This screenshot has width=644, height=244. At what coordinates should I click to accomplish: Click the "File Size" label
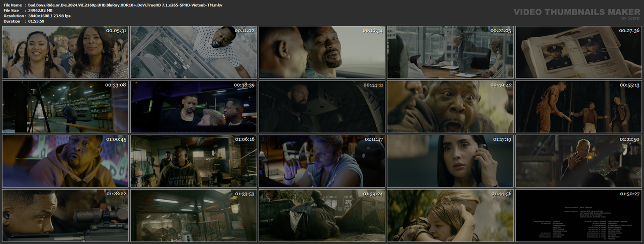point(11,10)
